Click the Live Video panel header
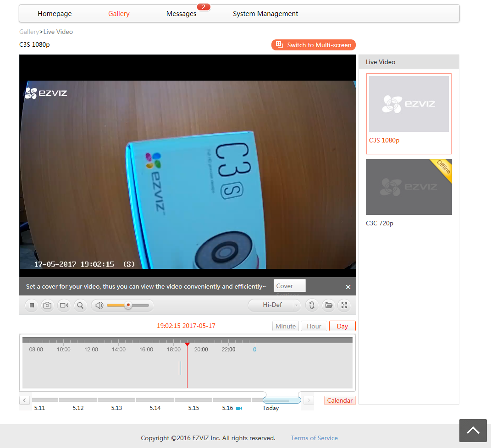 [x=408, y=62]
